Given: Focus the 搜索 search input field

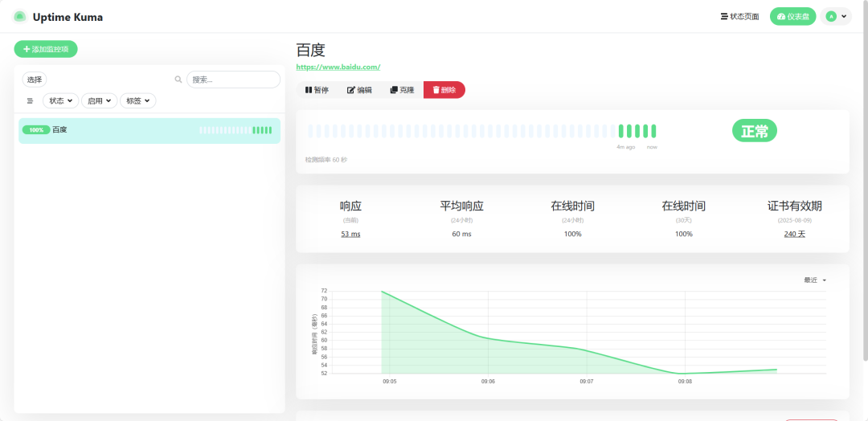Looking at the screenshot, I should coord(233,80).
